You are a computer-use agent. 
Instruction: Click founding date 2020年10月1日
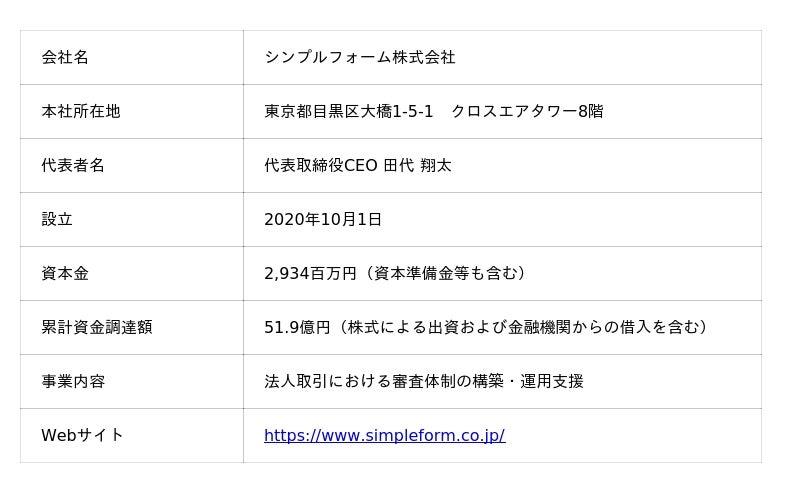[323, 220]
